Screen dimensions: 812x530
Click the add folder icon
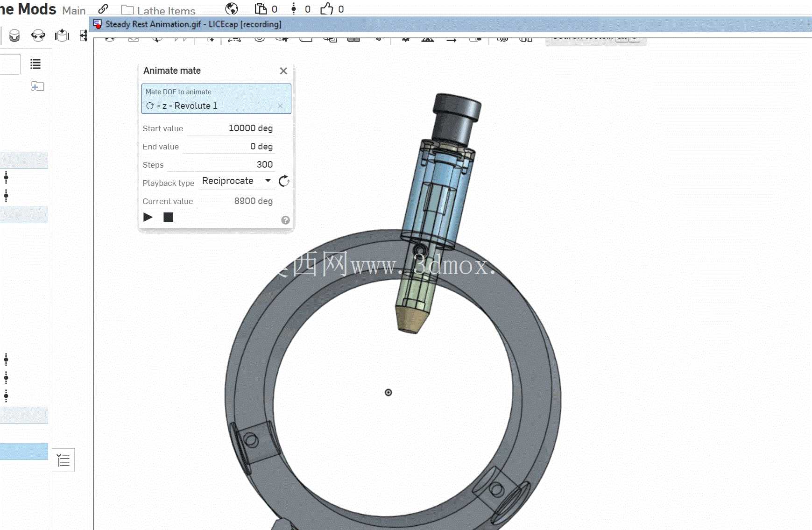point(37,86)
